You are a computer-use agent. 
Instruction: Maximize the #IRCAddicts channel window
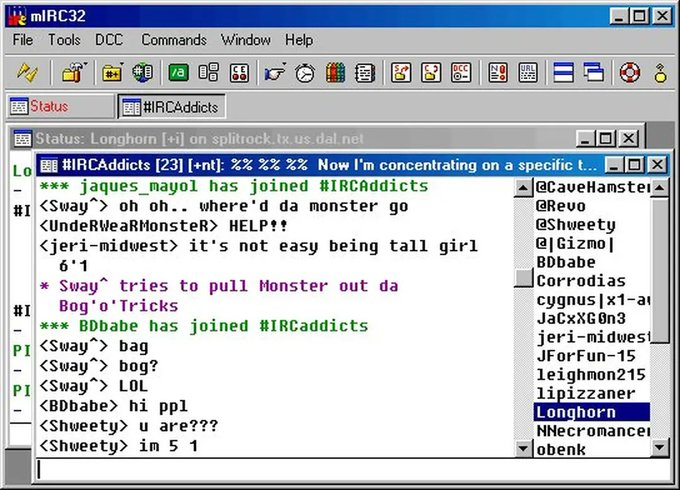634,165
